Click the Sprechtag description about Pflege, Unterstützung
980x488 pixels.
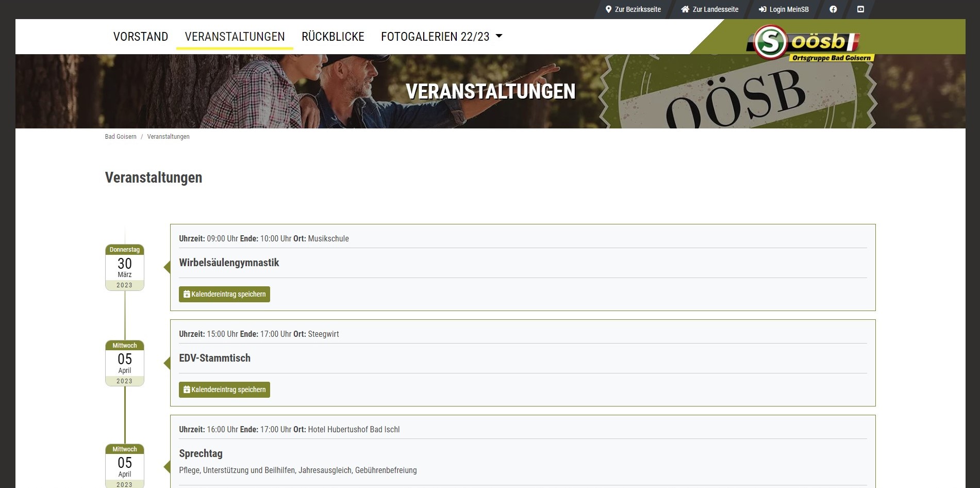tap(298, 470)
